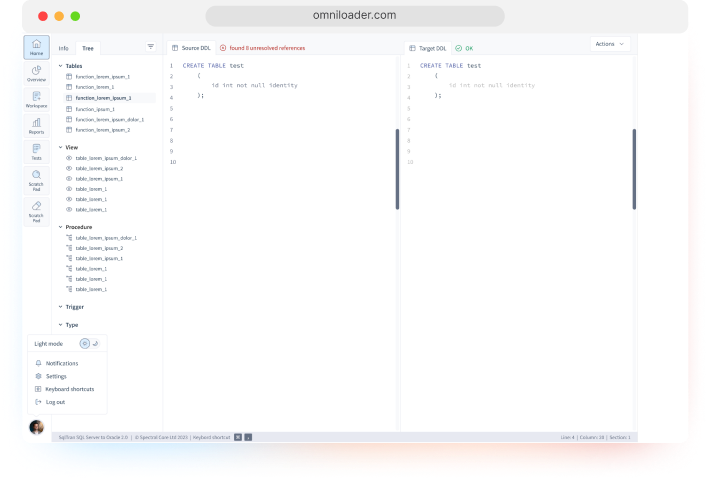
Task: Click 'Column: 18' in status bar
Action: coord(592,437)
